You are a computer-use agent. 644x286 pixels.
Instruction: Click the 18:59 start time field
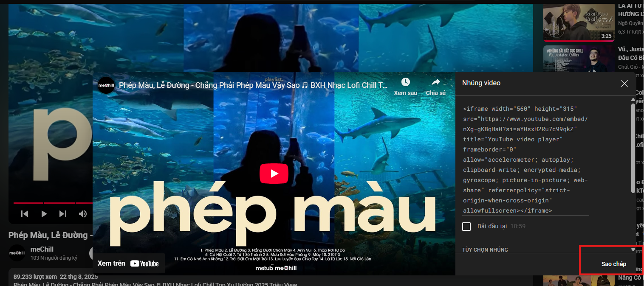(x=518, y=226)
